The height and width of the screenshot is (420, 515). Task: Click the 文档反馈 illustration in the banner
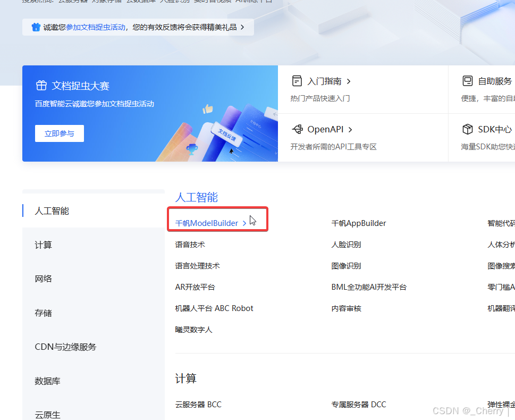coord(227,135)
